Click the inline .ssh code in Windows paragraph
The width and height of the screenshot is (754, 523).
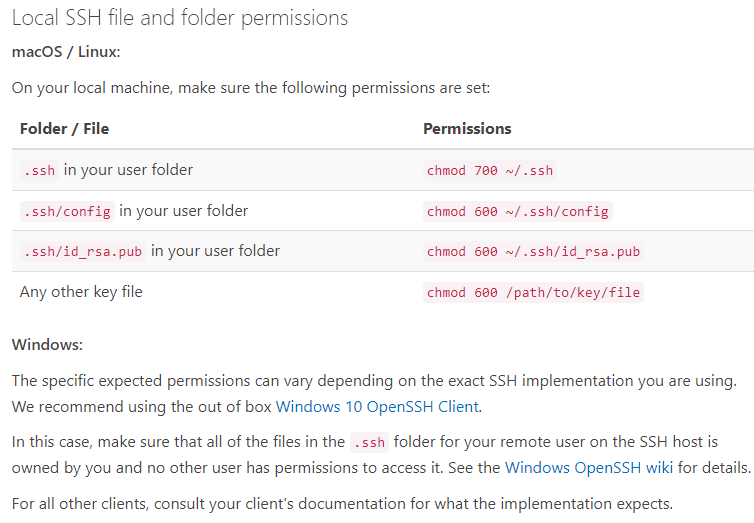(x=369, y=442)
